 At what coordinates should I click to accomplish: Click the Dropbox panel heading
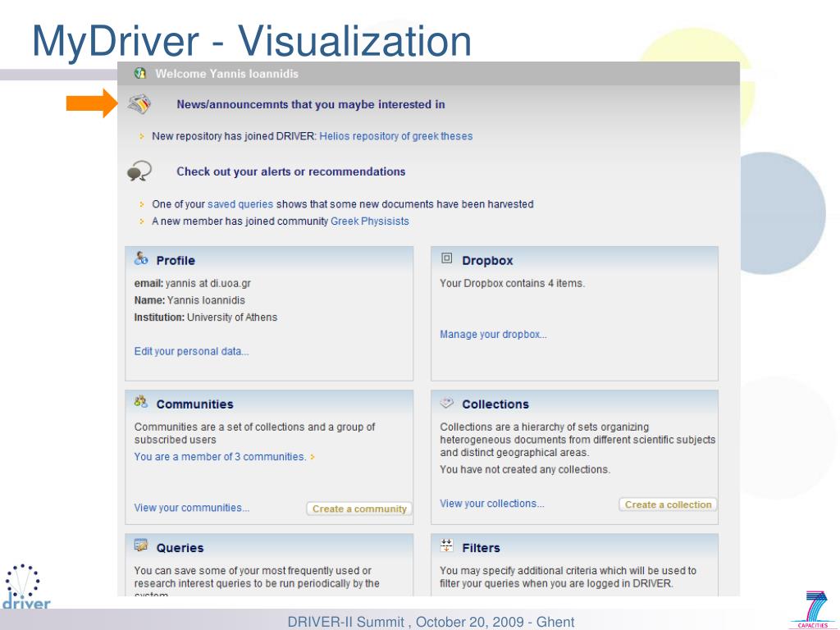[487, 261]
